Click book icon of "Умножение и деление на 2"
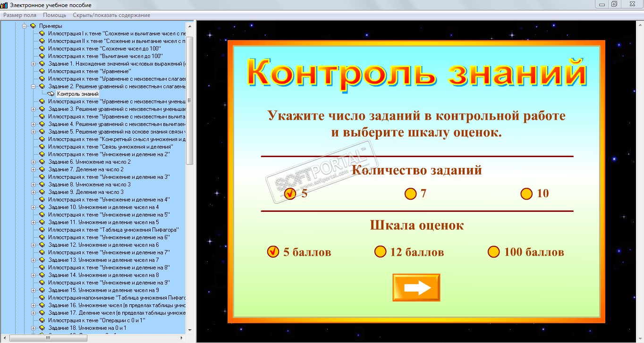This screenshot has height=343, width=644. point(42,154)
